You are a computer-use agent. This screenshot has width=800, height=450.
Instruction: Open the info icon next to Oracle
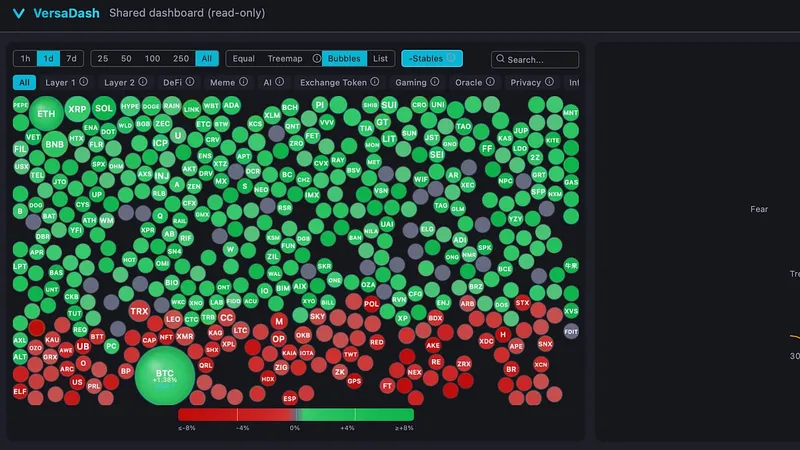[490, 82]
